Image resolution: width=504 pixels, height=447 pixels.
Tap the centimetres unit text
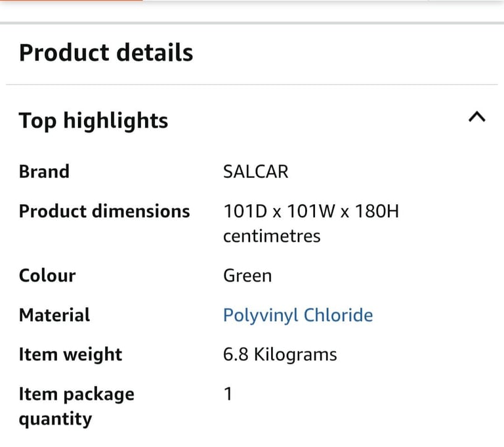point(272,236)
